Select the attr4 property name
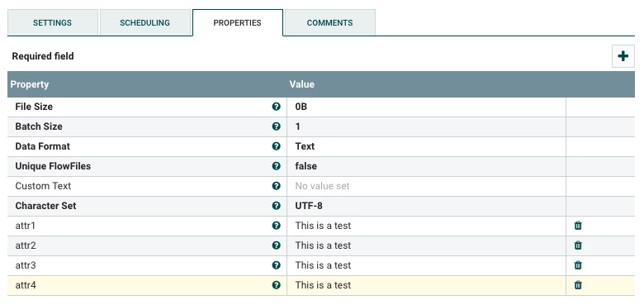This screenshot has width=644, height=305. [26, 285]
